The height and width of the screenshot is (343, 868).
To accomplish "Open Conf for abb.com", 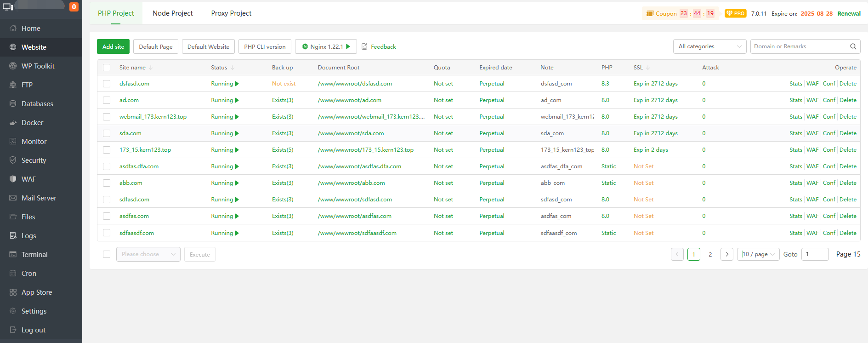I will [x=829, y=183].
